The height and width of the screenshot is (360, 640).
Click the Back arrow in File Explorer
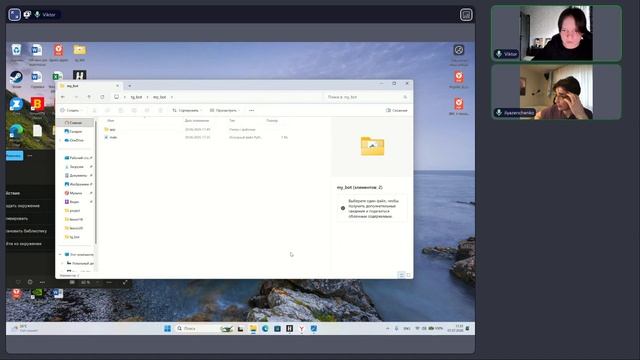click(x=63, y=97)
